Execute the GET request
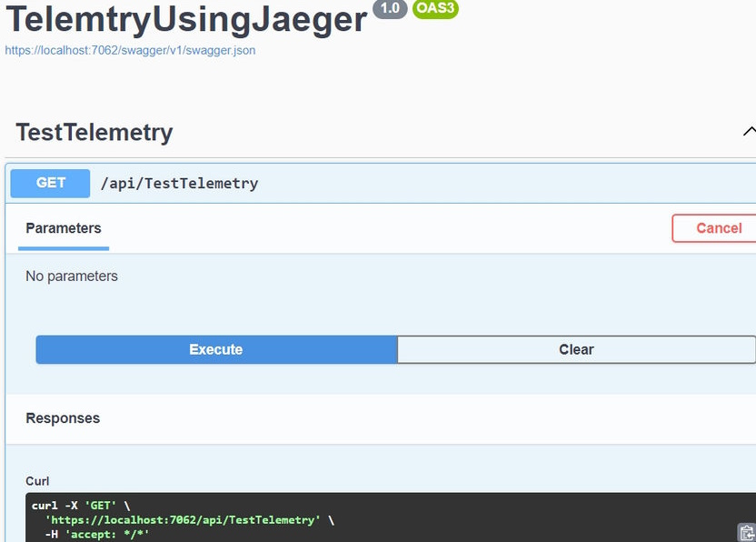Image resolution: width=756 pixels, height=542 pixels. [x=216, y=349]
